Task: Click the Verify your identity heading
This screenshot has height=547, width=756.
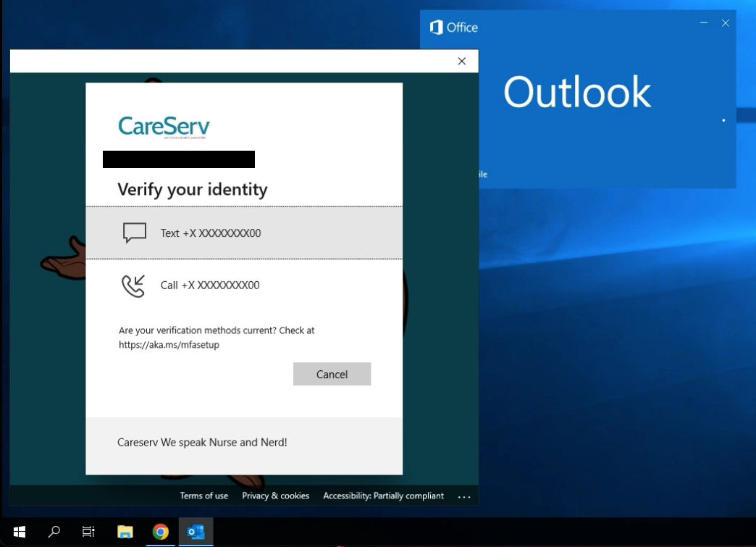Action: 193,189
